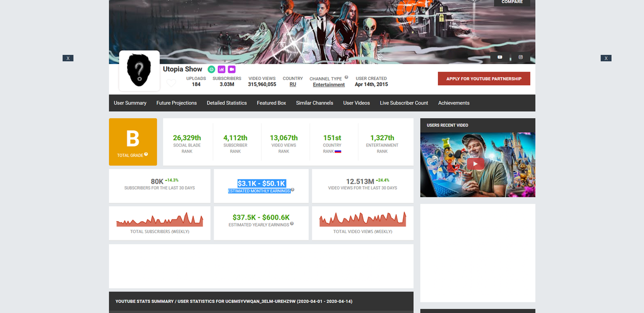
Task: Open the Featured Box tab
Action: (x=271, y=103)
